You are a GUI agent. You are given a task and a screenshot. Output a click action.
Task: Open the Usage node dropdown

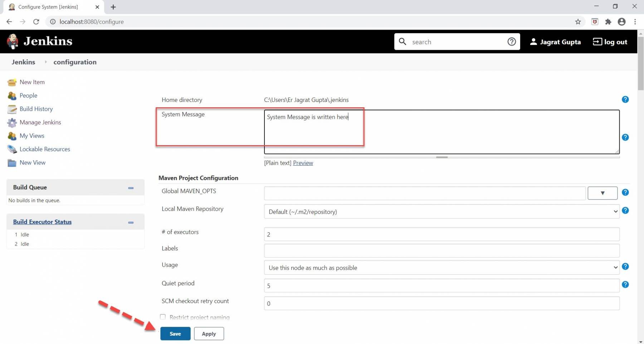pyautogui.click(x=615, y=267)
